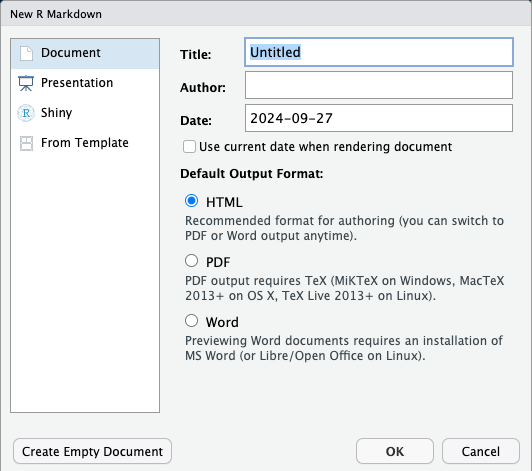The width and height of the screenshot is (532, 471).
Task: Click the Document page icon
Action: [x=26, y=53]
